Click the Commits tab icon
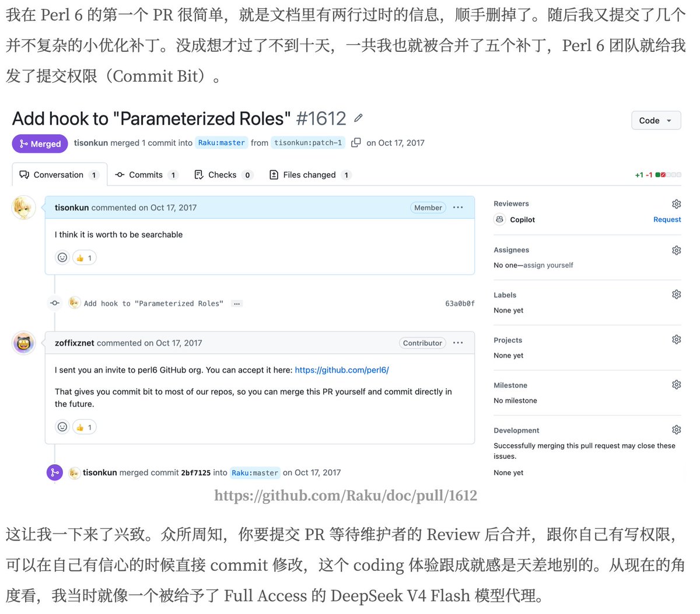Viewport: 700px width, 614px height. click(x=120, y=174)
